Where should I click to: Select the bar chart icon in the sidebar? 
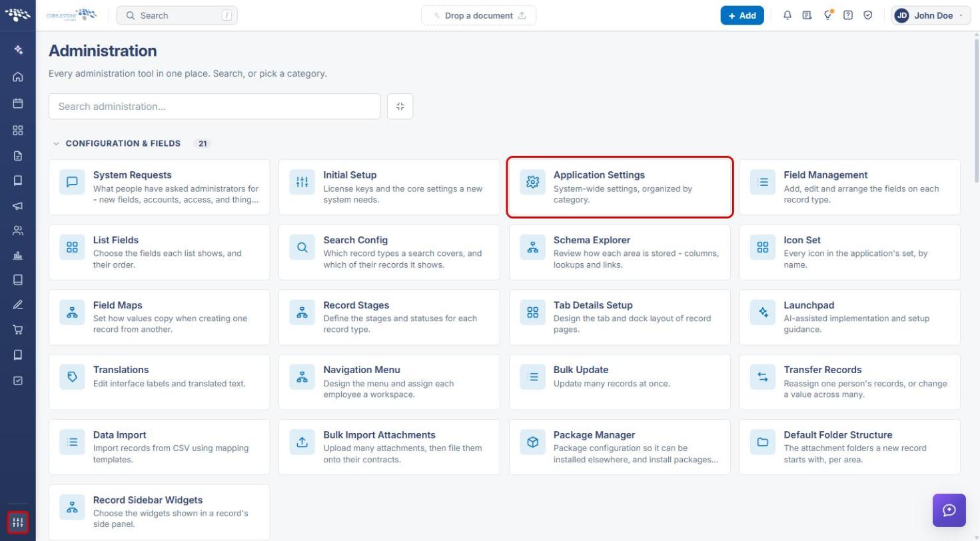pyautogui.click(x=18, y=255)
